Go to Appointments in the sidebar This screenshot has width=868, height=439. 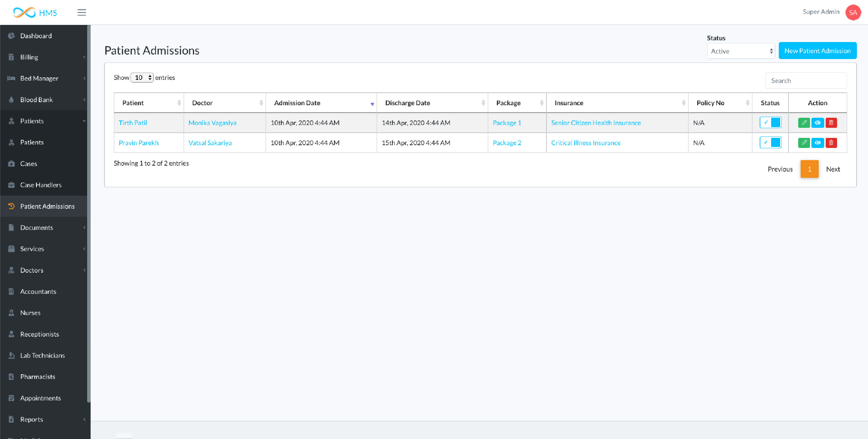point(40,398)
